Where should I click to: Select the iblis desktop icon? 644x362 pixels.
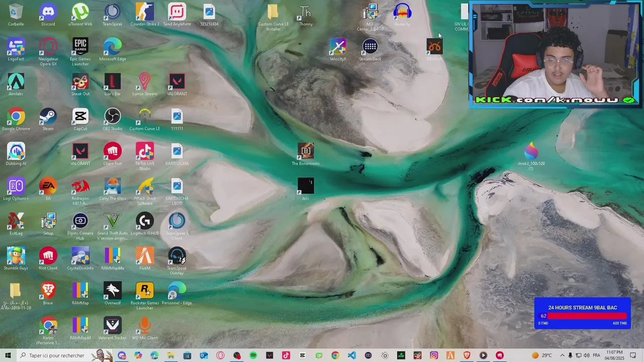click(x=305, y=189)
